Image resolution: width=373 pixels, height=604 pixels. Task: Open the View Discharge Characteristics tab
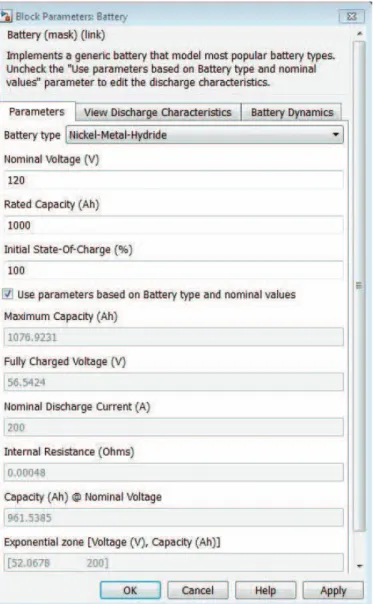tap(158, 112)
